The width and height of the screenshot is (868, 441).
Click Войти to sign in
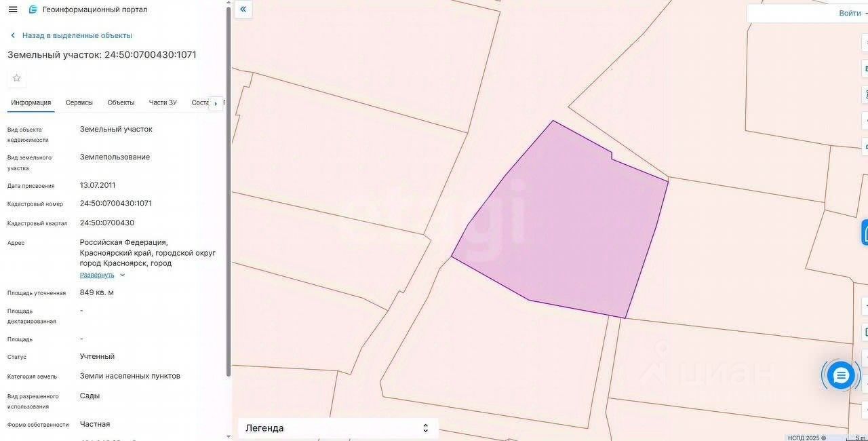[850, 13]
